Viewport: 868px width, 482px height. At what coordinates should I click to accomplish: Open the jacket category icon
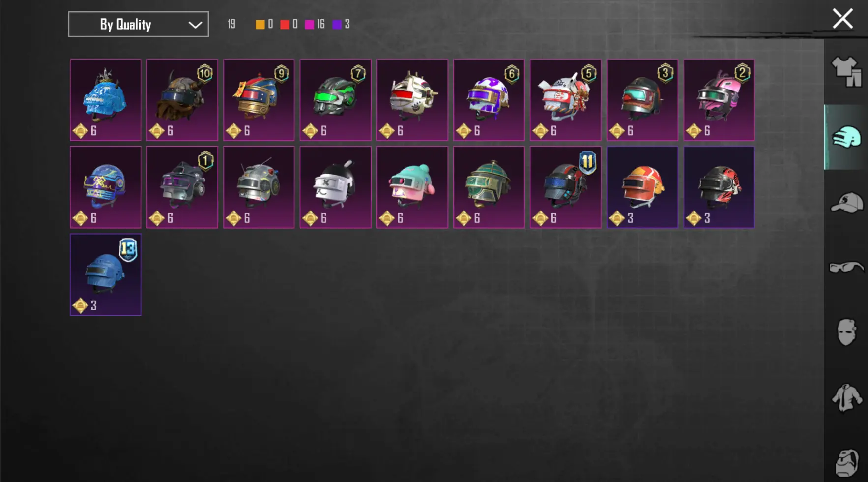click(x=846, y=397)
